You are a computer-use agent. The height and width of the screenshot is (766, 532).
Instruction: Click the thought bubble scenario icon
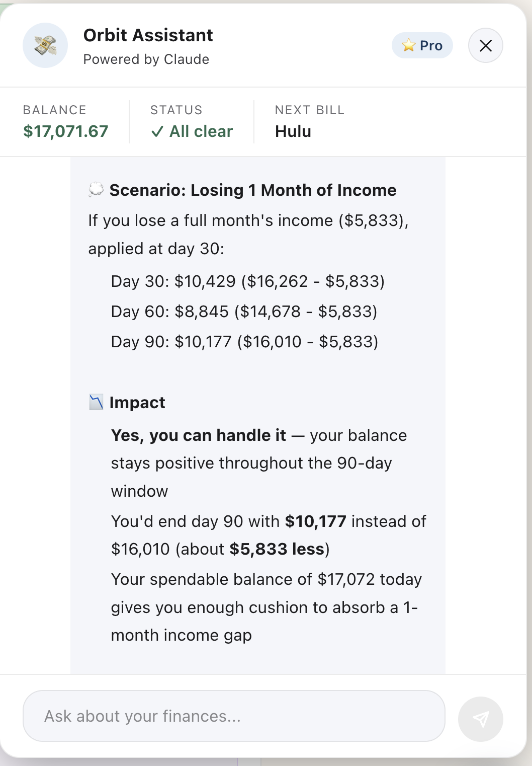96,190
